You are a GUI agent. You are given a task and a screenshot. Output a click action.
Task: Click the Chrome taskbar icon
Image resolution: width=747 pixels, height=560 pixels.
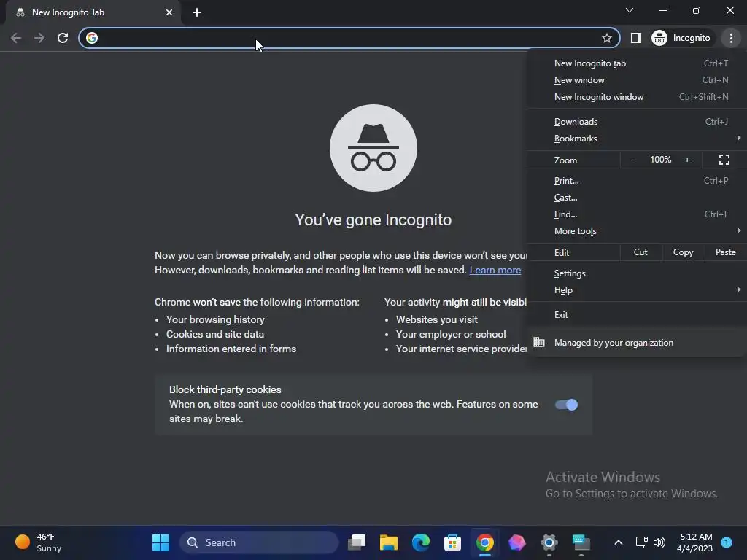[484, 542]
